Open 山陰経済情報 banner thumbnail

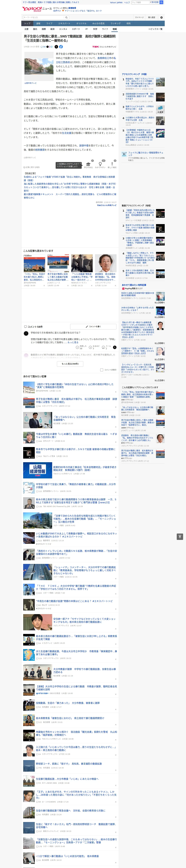point(38,470)
